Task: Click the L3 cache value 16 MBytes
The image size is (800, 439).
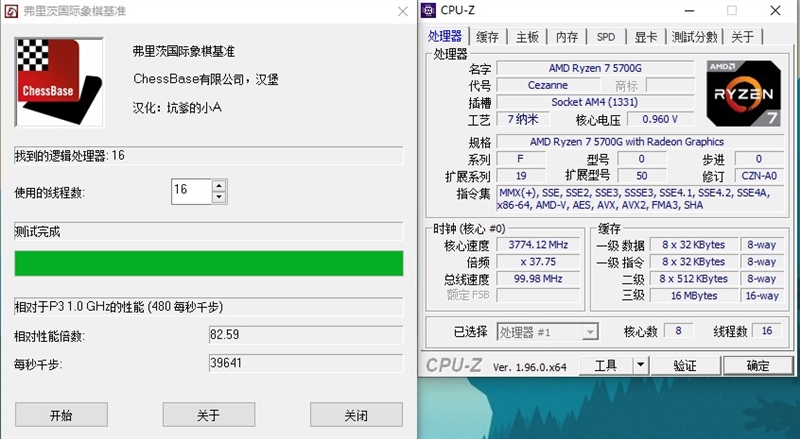Action: [x=693, y=296]
